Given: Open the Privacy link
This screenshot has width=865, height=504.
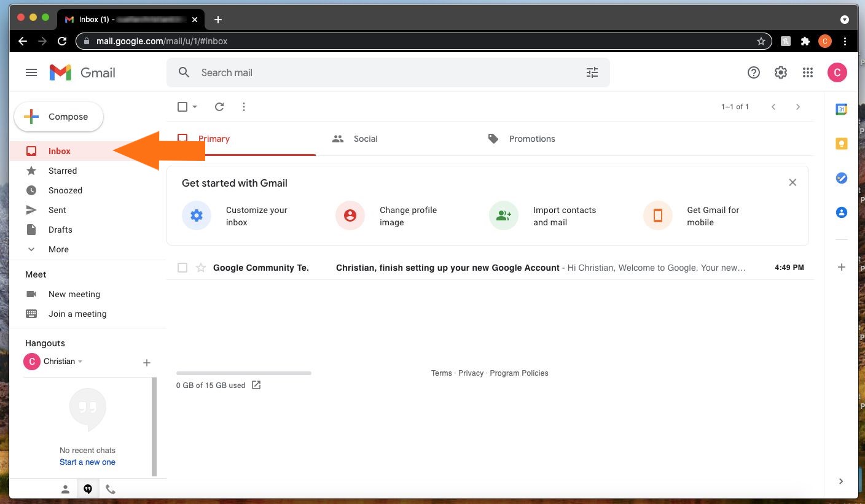Looking at the screenshot, I should click(471, 373).
